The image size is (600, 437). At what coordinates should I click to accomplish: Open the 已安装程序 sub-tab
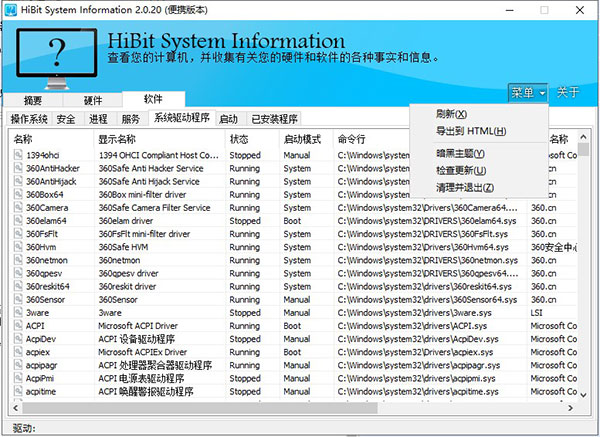(x=274, y=119)
